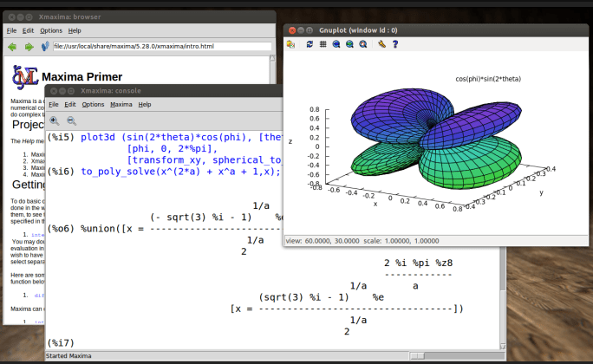Open Help menu in Xmaxima browser
Image resolution: width=593 pixels, height=364 pixels.
pyautogui.click(x=75, y=30)
